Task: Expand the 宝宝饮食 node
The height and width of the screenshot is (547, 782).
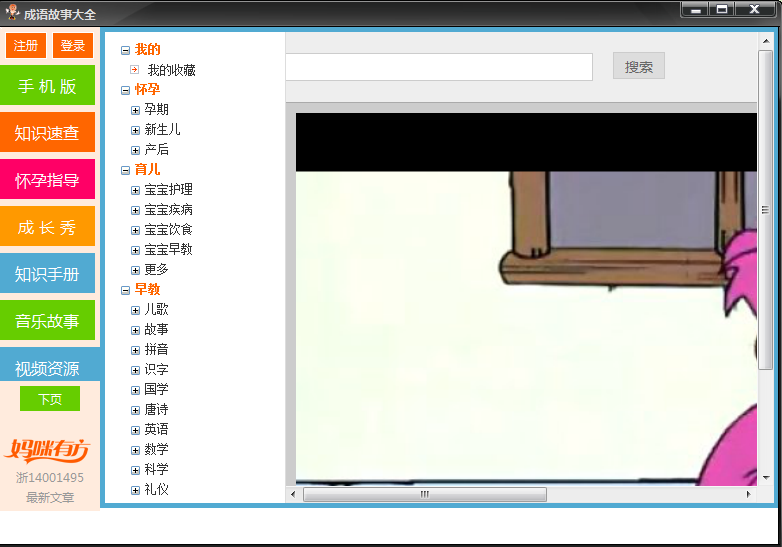Action: point(135,230)
